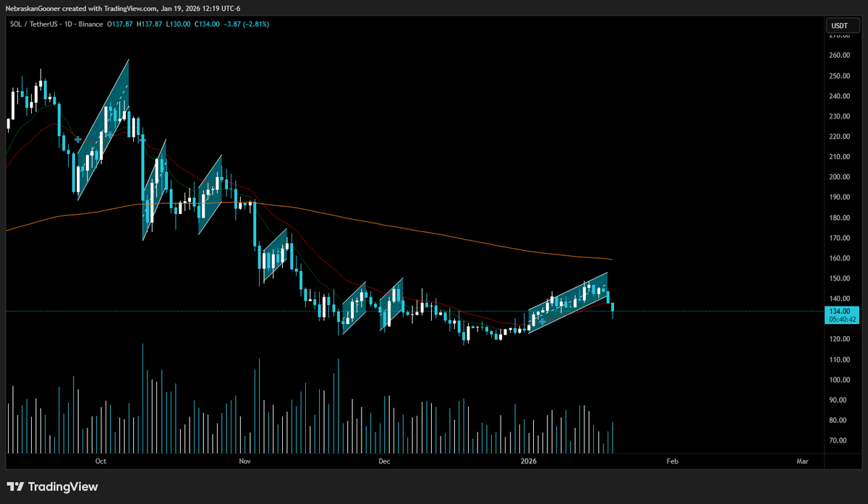Click the 180.00 price axis label
Viewport: 868px width, 504px height.
pyautogui.click(x=839, y=218)
